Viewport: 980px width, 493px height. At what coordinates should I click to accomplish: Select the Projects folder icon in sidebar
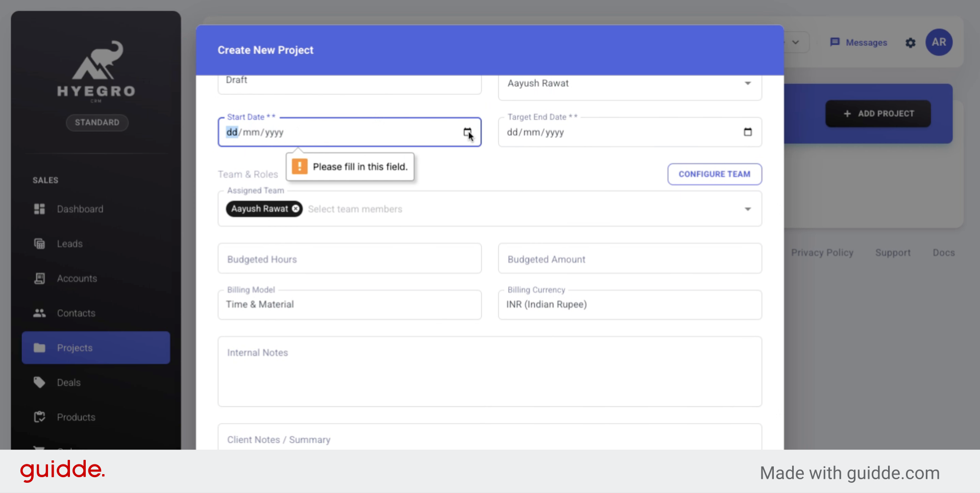point(39,348)
